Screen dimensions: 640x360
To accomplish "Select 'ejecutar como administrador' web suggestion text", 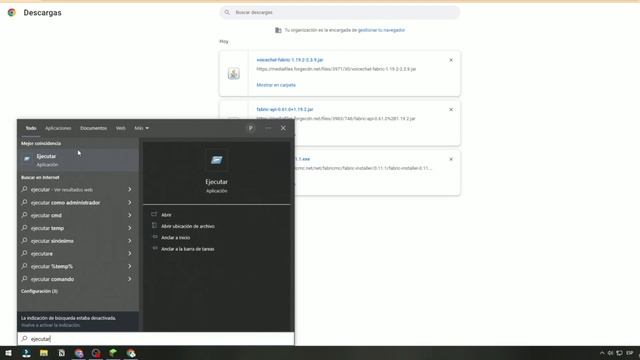I will coord(65,202).
